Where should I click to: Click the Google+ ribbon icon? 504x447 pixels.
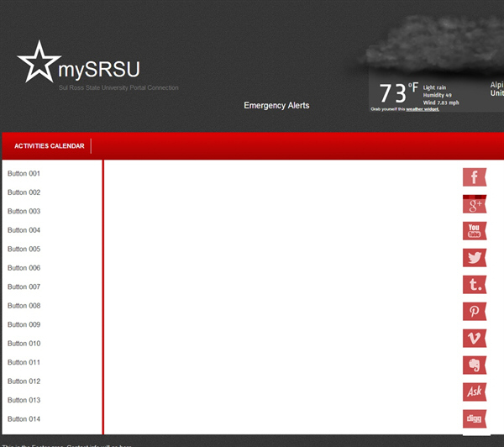(475, 205)
